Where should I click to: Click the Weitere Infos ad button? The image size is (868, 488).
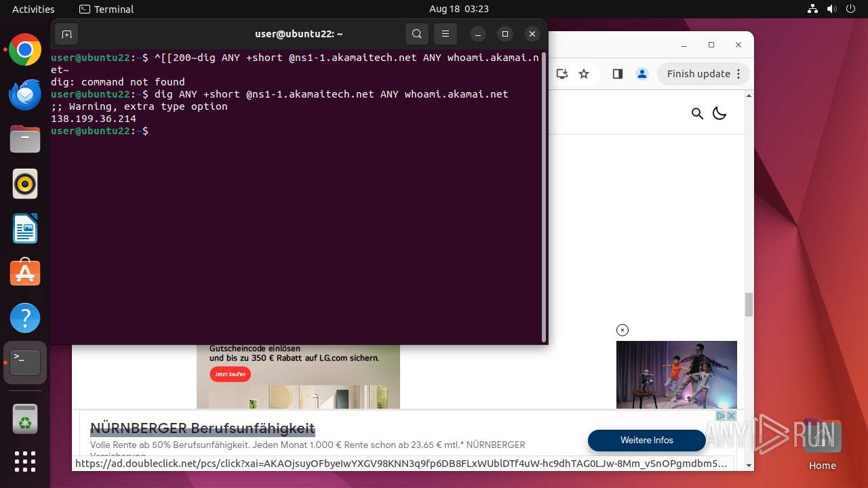point(647,441)
